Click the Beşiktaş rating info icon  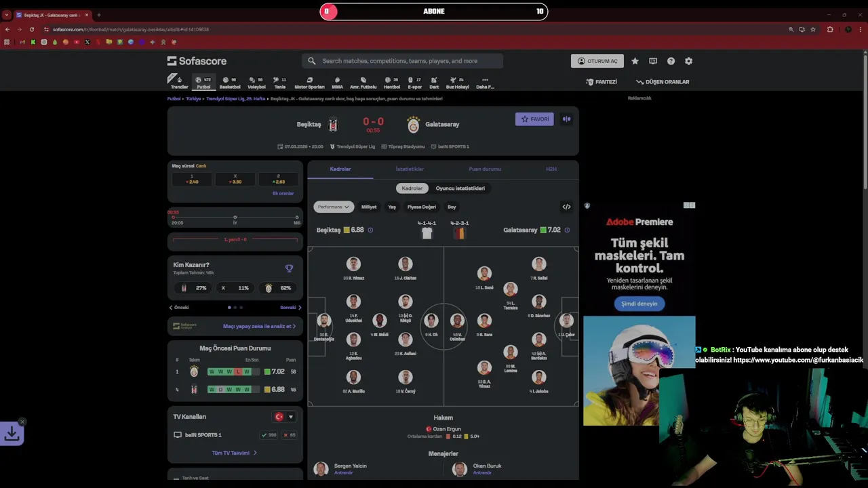tap(370, 230)
